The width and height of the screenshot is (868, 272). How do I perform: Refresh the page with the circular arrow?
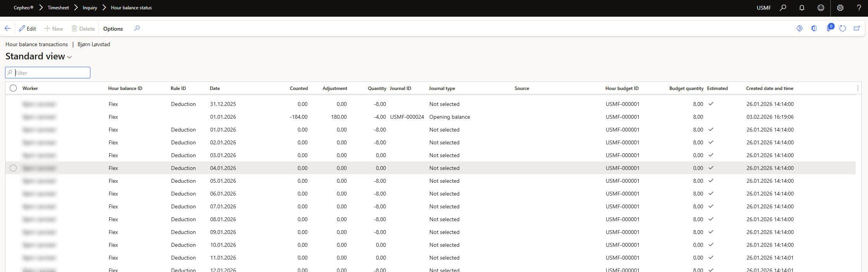(842, 28)
